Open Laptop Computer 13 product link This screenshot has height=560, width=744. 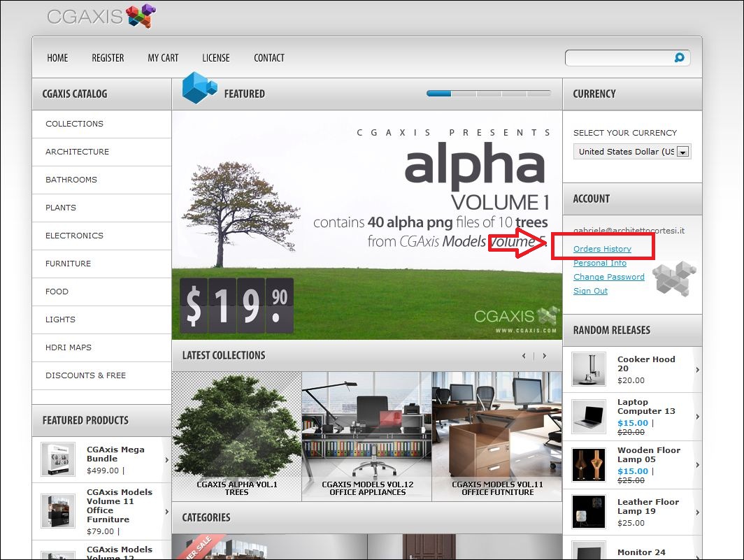click(x=646, y=407)
